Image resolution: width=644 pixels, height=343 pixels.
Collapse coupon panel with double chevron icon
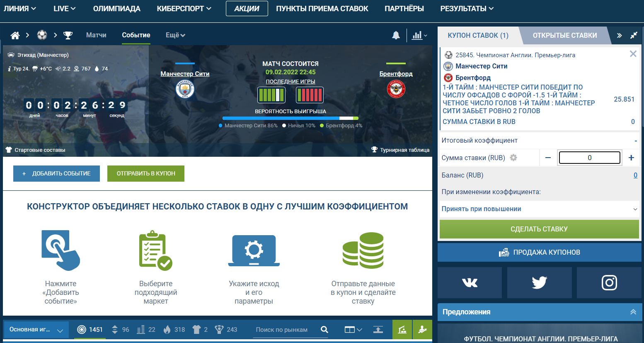pyautogui.click(x=619, y=35)
